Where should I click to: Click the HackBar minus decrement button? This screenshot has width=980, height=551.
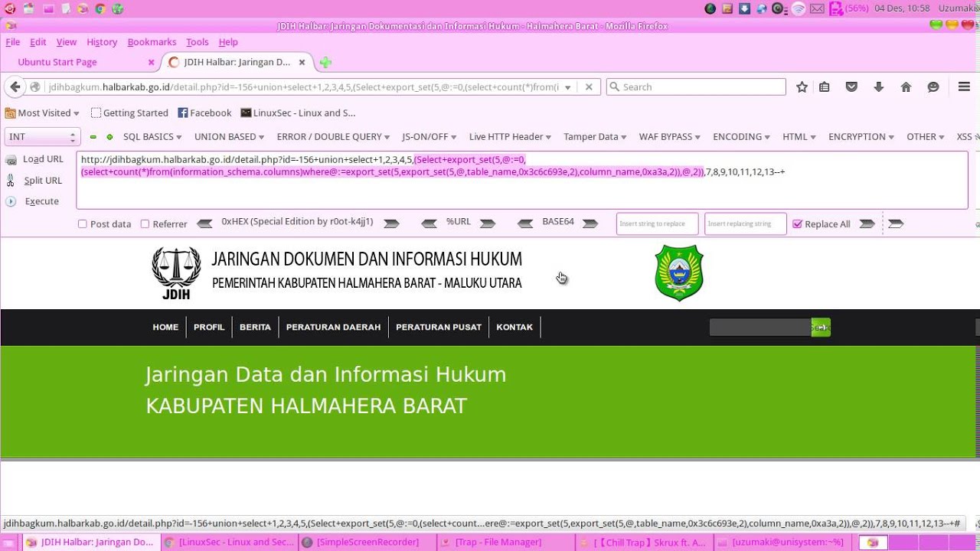(93, 137)
